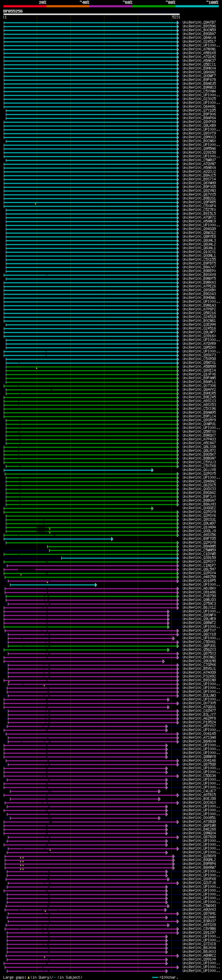Open hit UniRef100_O24517
222x980 pixels.
click(199, 41)
